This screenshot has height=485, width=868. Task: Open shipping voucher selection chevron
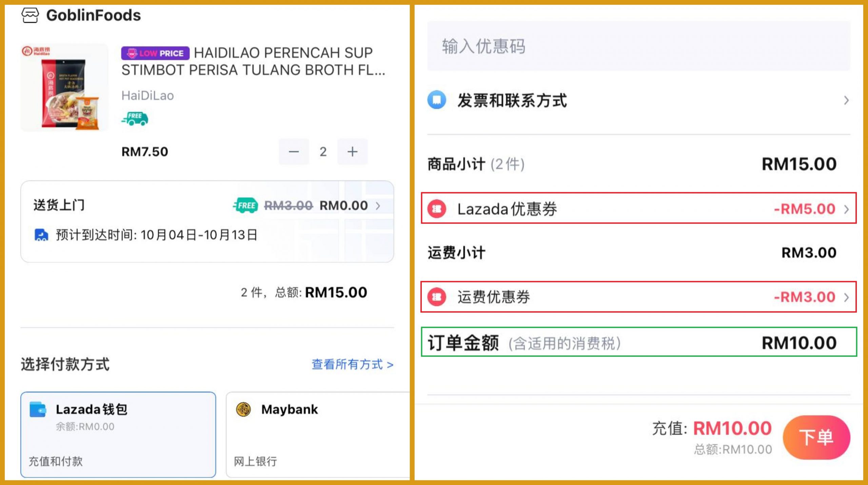click(x=847, y=297)
